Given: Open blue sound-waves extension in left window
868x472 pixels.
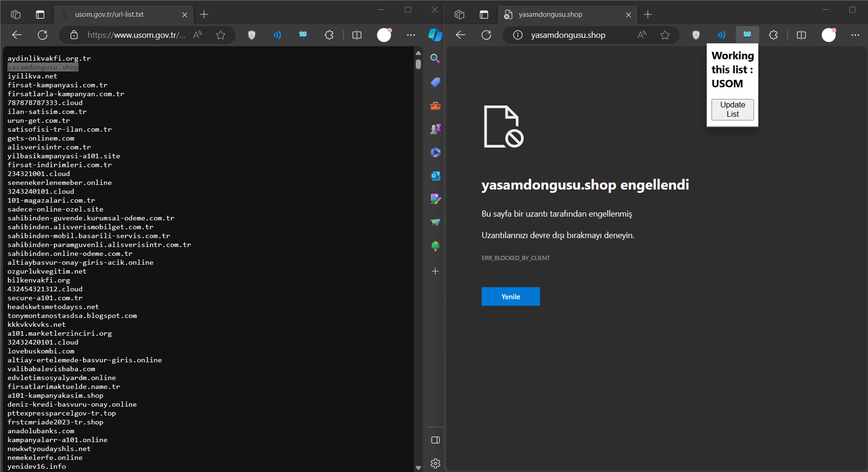Looking at the screenshot, I should (277, 35).
